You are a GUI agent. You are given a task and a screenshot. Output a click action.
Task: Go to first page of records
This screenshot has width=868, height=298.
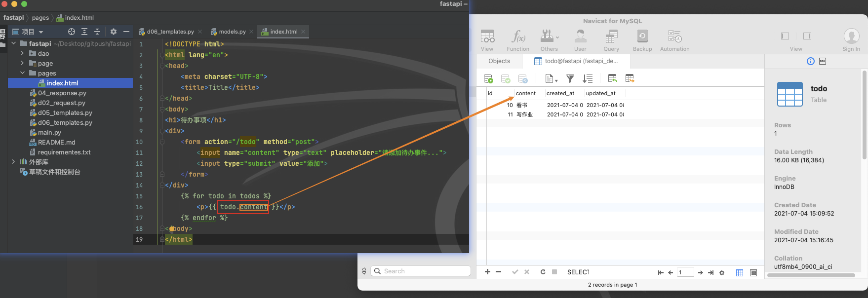(x=661, y=272)
